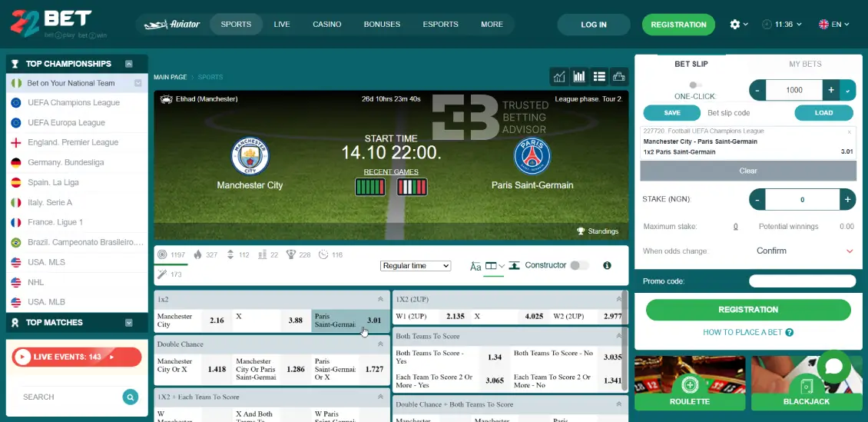Select the magic wand filter 173
The width and height of the screenshot is (868, 422).
[x=162, y=274]
